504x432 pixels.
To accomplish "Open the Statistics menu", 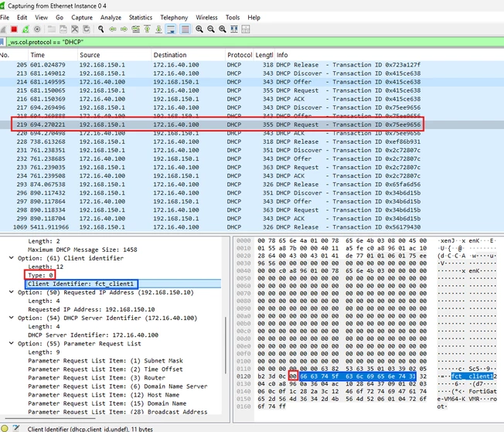I will pos(141,18).
